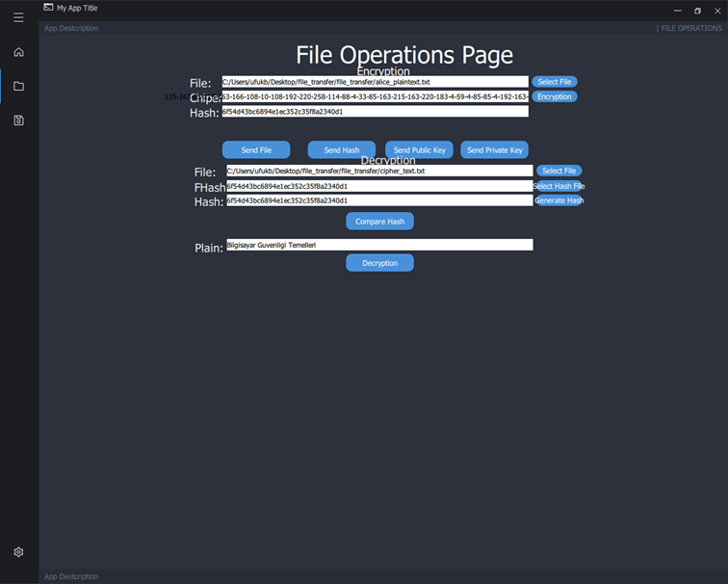Focus the Encryption Hash field
Screen dimensions: 728x584
point(376,112)
